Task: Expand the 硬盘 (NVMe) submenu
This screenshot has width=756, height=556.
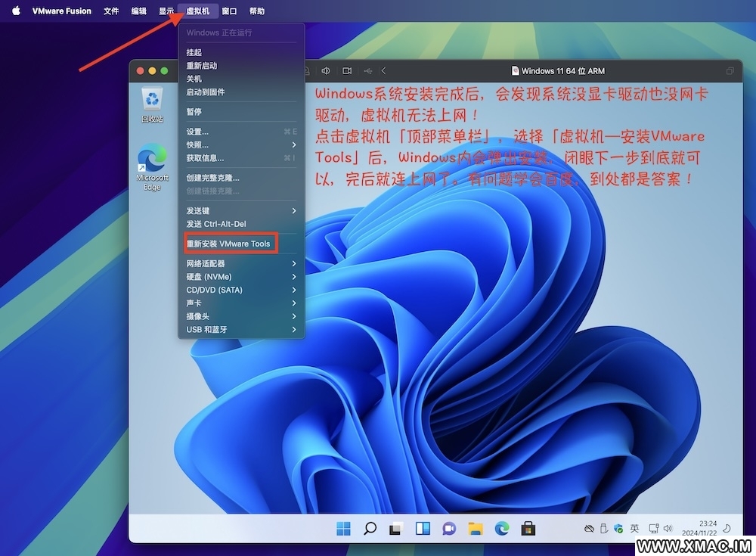Action: 241,277
